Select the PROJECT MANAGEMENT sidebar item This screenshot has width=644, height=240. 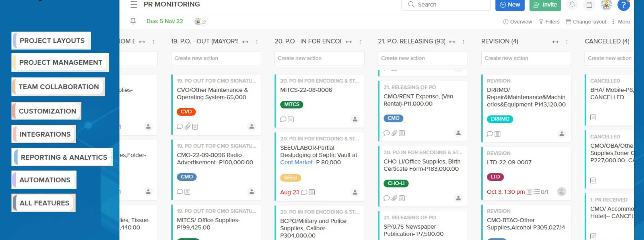60,62
